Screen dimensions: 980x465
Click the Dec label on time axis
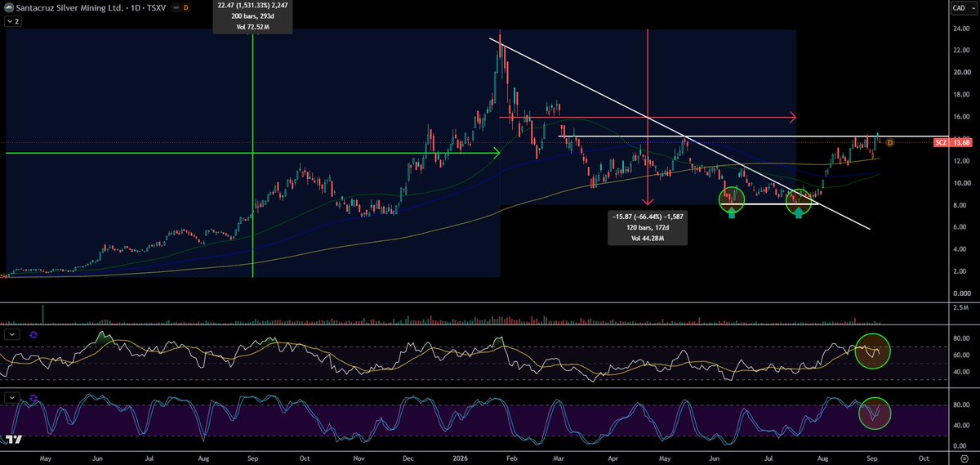point(407,459)
